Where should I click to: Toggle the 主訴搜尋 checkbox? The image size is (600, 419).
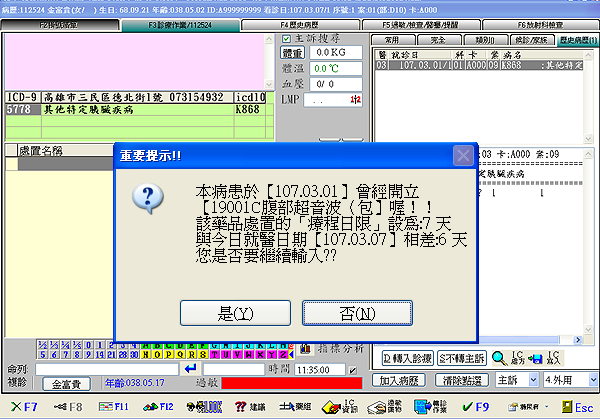[x=285, y=40]
